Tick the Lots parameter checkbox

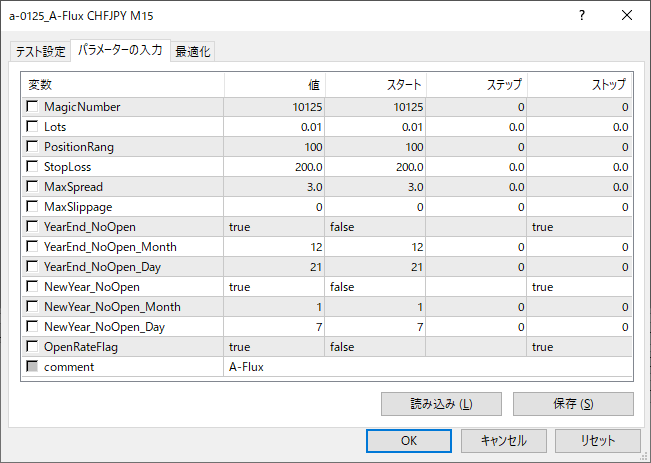point(33,127)
